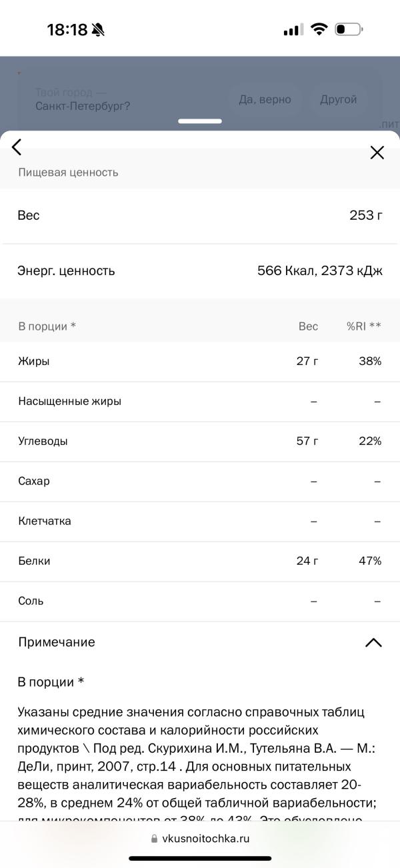Tap the Углеводы nutrition row
400x868 pixels.
tap(200, 441)
